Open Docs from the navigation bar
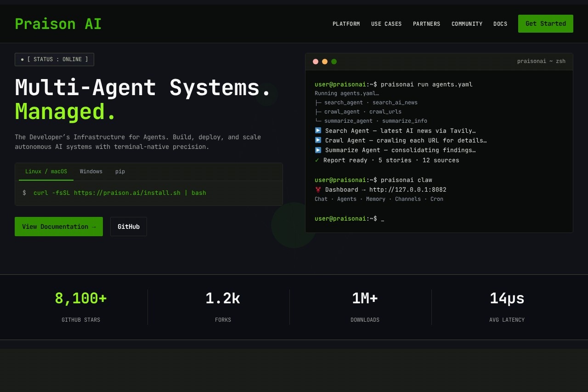This screenshot has height=392, width=588. [x=500, y=24]
